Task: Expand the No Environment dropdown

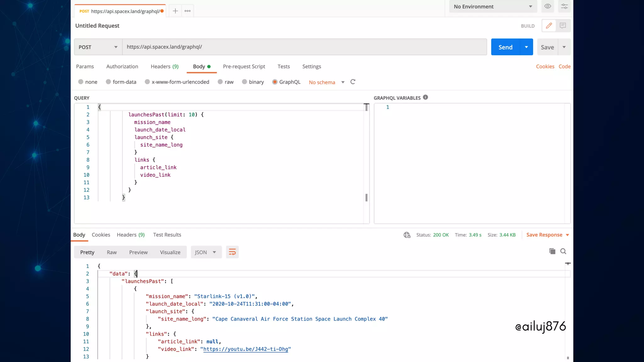Action: point(492,7)
